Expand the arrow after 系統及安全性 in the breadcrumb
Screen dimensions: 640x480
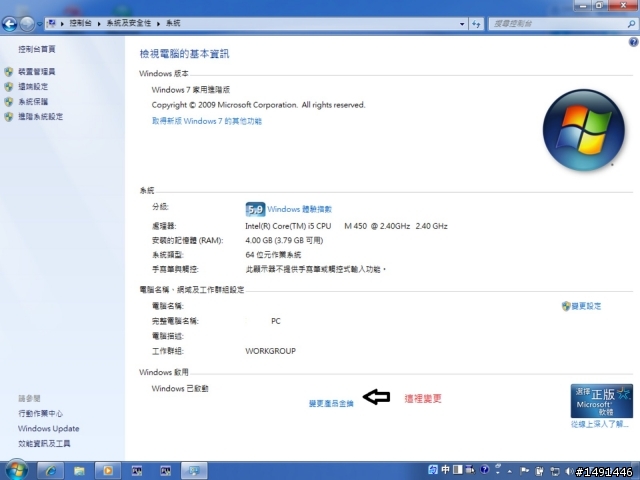[158, 24]
